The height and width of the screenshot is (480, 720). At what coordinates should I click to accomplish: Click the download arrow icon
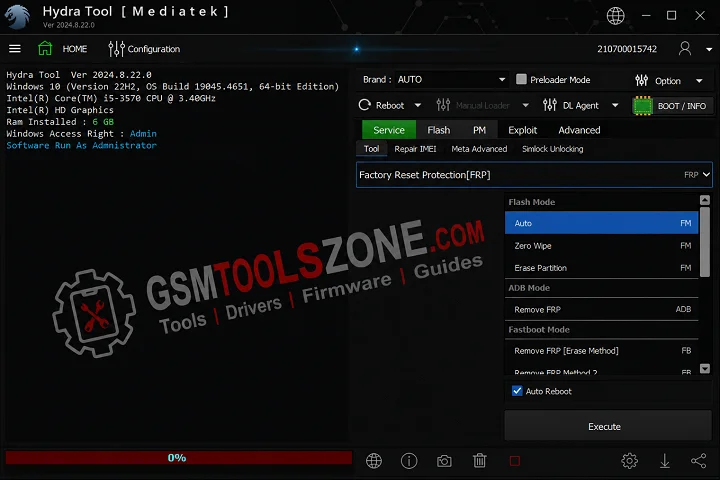664,461
